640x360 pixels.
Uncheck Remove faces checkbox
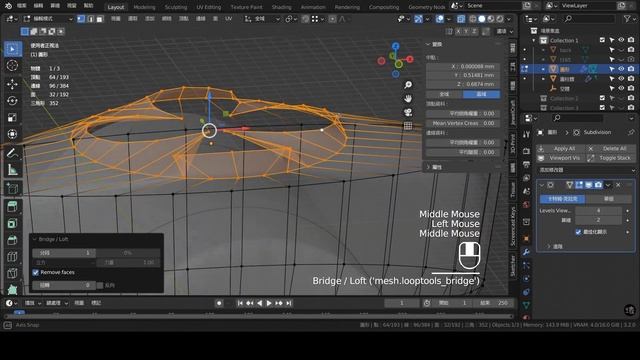pyautogui.click(x=36, y=272)
